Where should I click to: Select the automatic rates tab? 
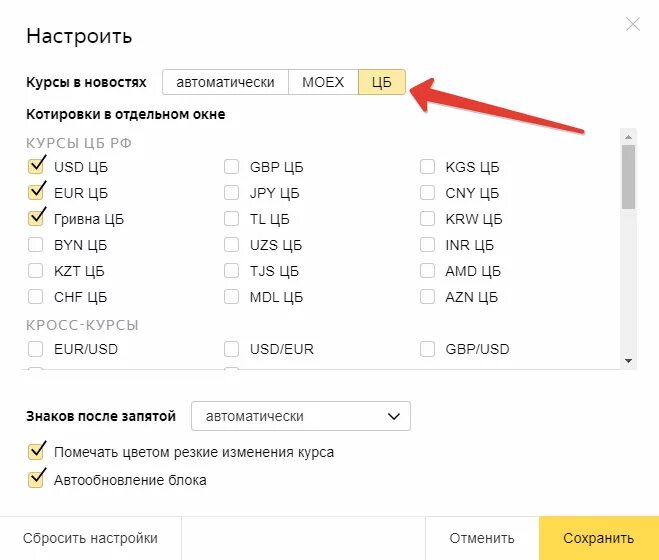(225, 82)
